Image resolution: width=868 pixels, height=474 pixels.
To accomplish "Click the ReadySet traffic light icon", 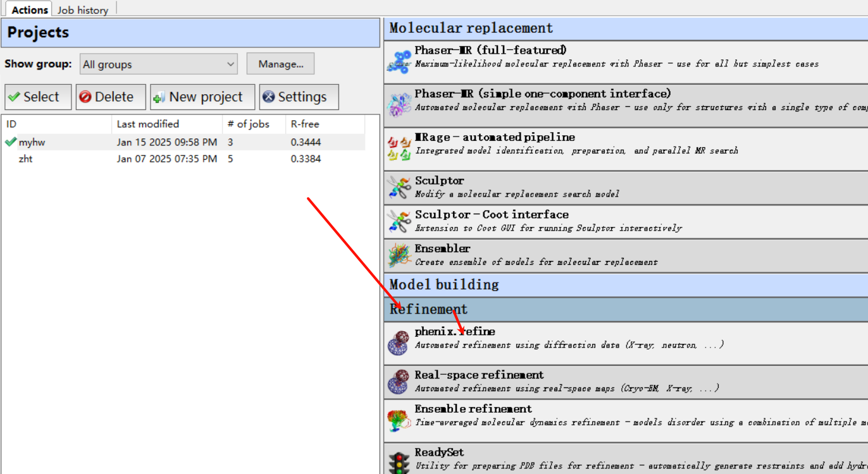I will (x=399, y=463).
